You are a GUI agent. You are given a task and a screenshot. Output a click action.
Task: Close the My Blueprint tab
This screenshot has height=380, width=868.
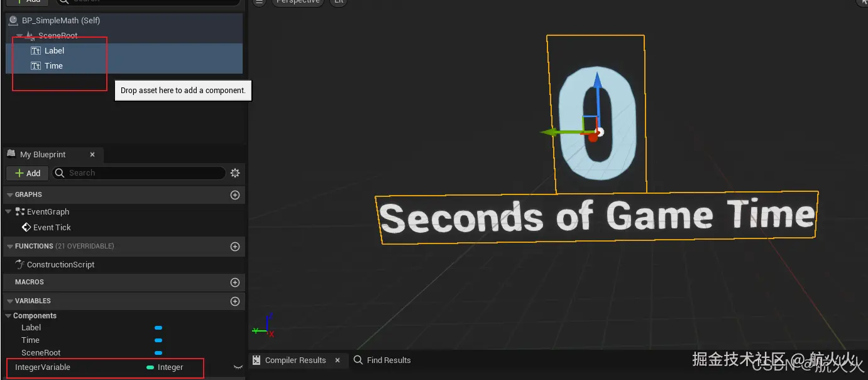pyautogui.click(x=92, y=154)
